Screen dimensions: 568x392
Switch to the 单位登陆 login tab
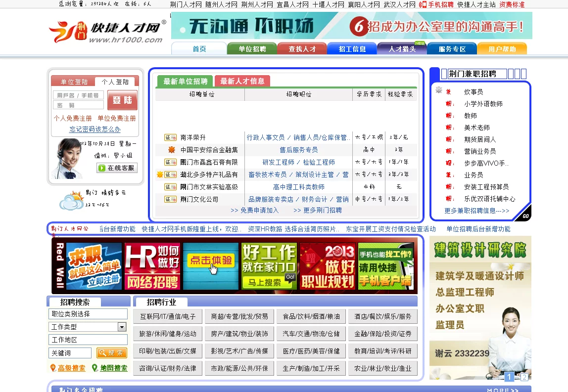tap(74, 82)
